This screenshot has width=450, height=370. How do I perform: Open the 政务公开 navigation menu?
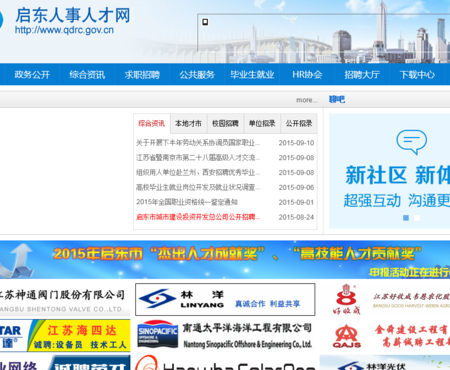tap(32, 74)
